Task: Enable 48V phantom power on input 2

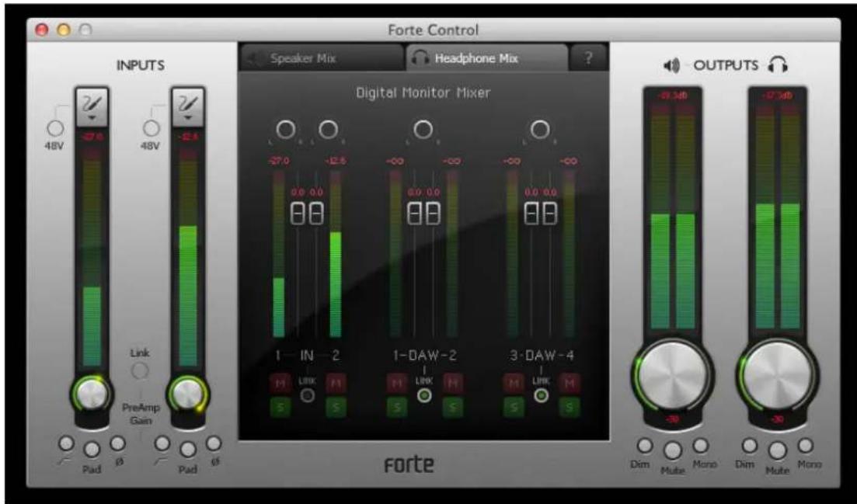Action: point(151,129)
